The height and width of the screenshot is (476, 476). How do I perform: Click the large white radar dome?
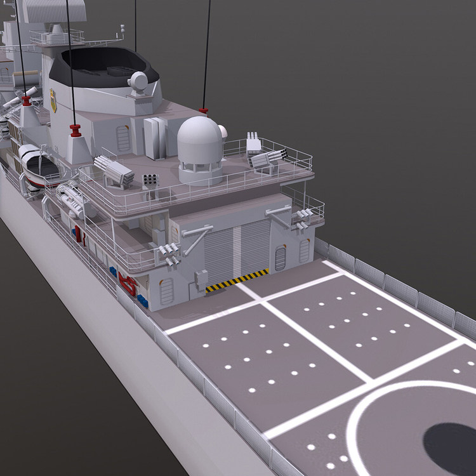[x=200, y=150]
